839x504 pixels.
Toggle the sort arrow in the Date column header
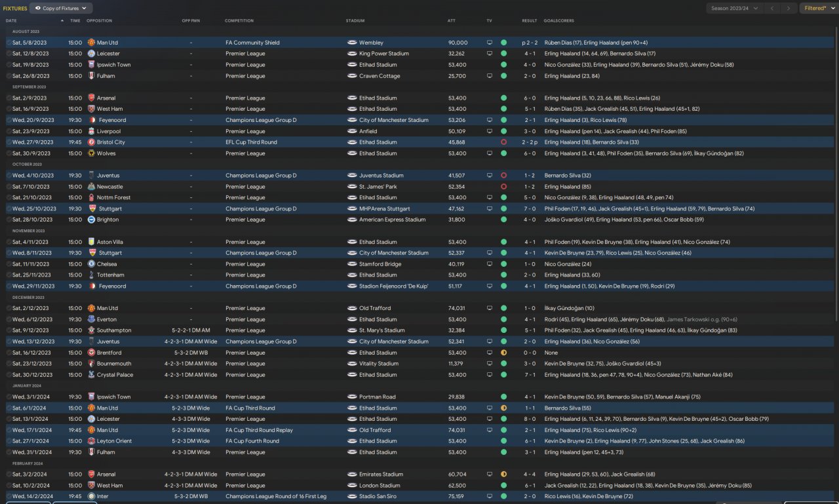point(62,21)
